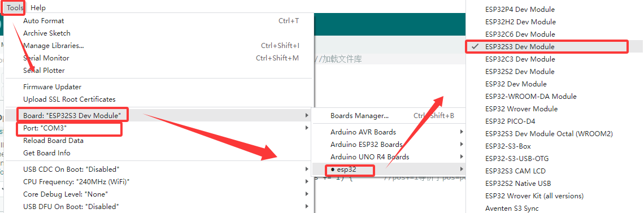
Task: Expand Arduino UNO R4 Boards submenu
Action: click(x=389, y=157)
